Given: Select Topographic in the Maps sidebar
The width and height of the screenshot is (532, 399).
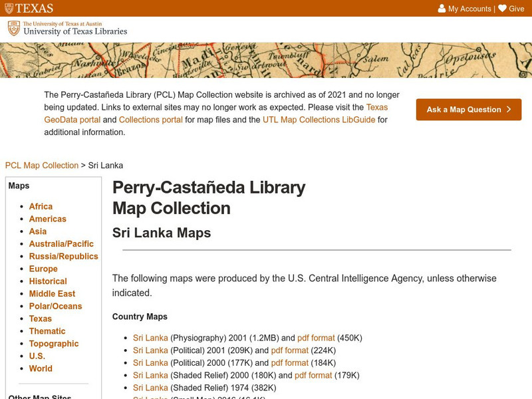Looking at the screenshot, I should (54, 344).
